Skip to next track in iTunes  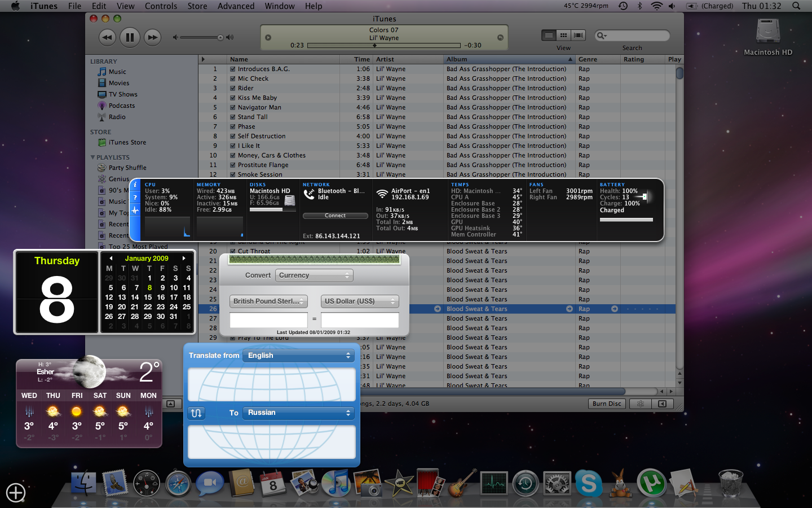(x=152, y=38)
